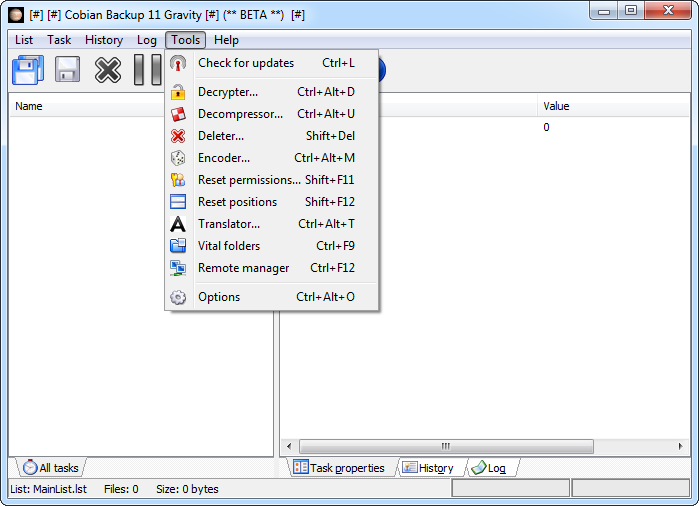The image size is (699, 506).
Task: Launch Remote manager from menu
Action: (x=272, y=268)
